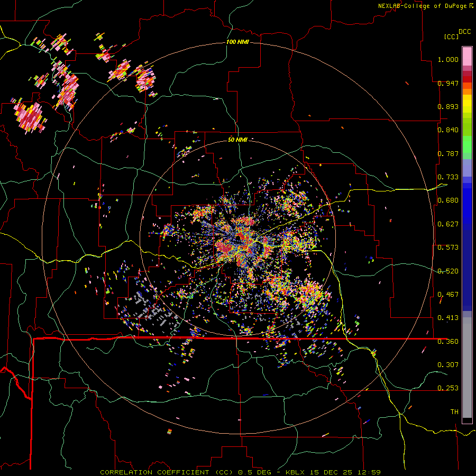
Task: Click the 0.413 legend value
Action: pos(448,318)
